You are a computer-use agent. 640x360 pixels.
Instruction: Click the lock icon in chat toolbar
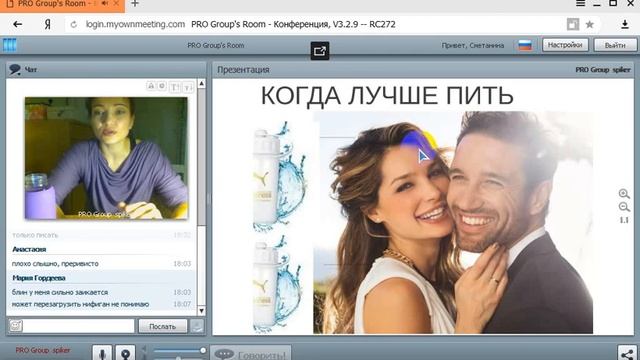pos(151,86)
